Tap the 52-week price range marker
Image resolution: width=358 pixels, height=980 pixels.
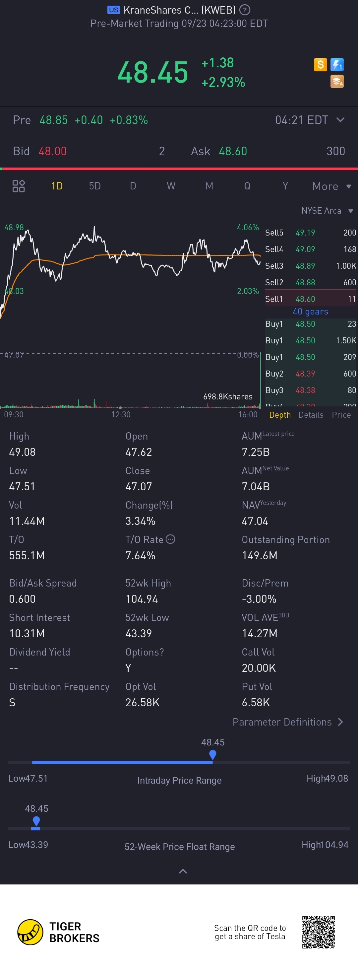tap(36, 821)
